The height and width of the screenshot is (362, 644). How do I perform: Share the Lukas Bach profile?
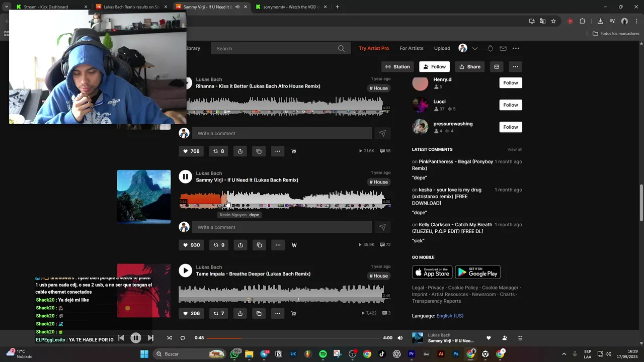(470, 66)
